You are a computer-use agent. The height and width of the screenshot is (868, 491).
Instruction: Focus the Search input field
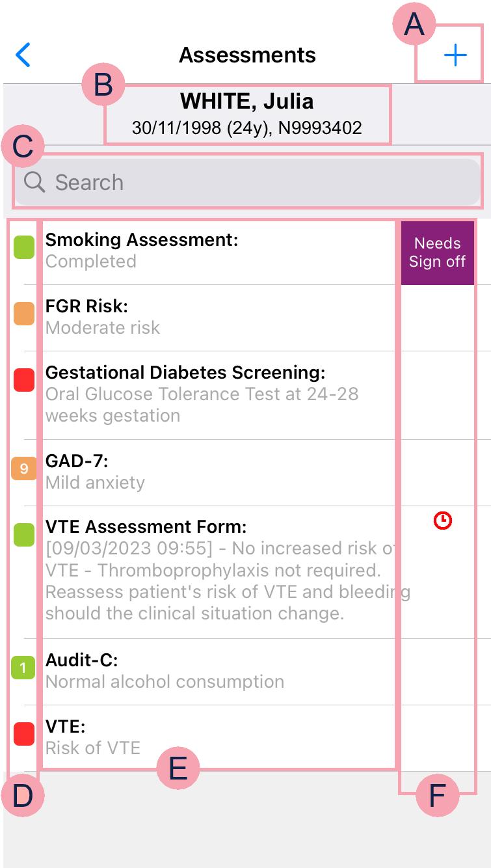coord(260,182)
